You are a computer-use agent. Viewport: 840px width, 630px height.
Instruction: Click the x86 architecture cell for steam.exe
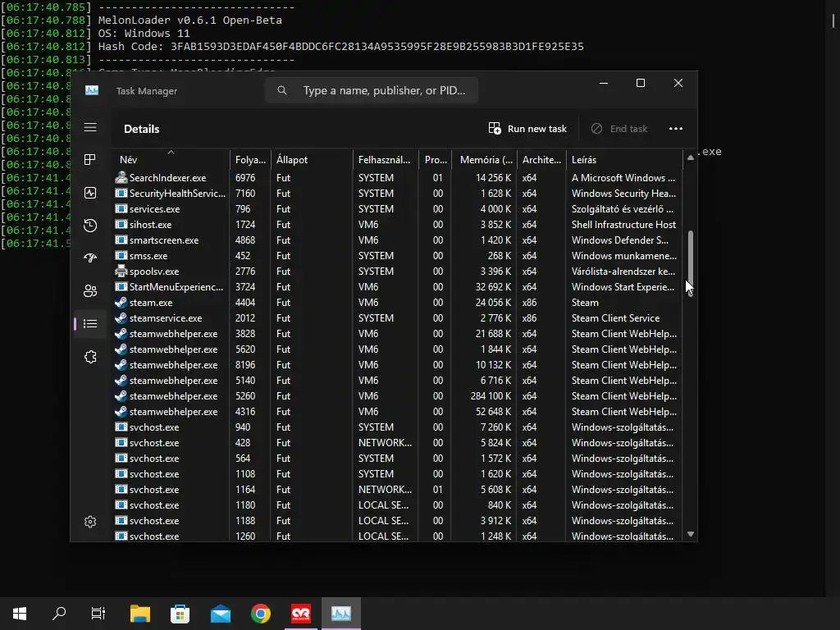(529, 302)
